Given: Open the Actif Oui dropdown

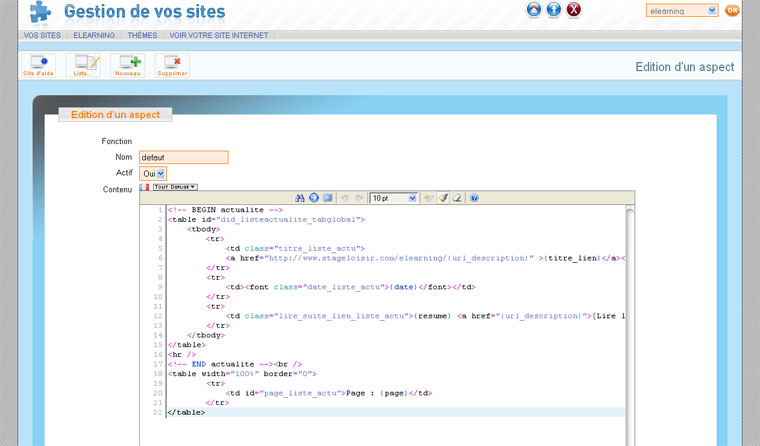Looking at the screenshot, I should pos(153,174).
